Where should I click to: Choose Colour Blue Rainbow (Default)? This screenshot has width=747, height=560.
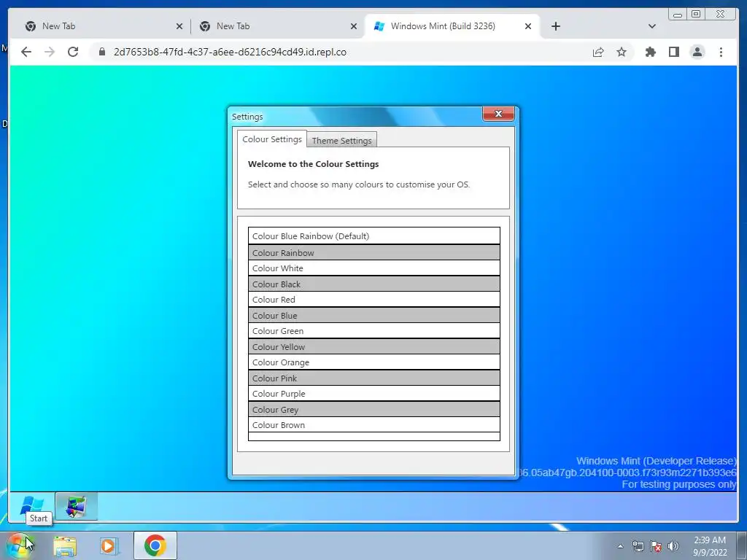click(374, 236)
